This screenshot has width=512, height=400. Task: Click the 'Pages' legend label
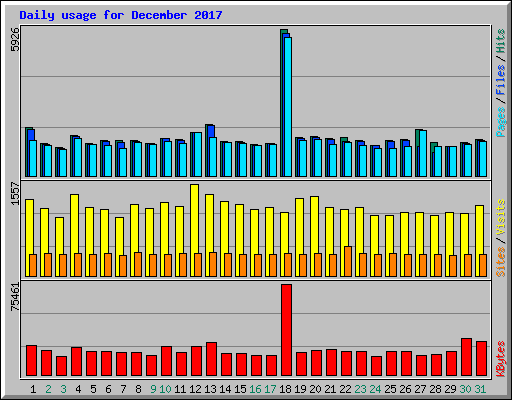tap(500, 122)
